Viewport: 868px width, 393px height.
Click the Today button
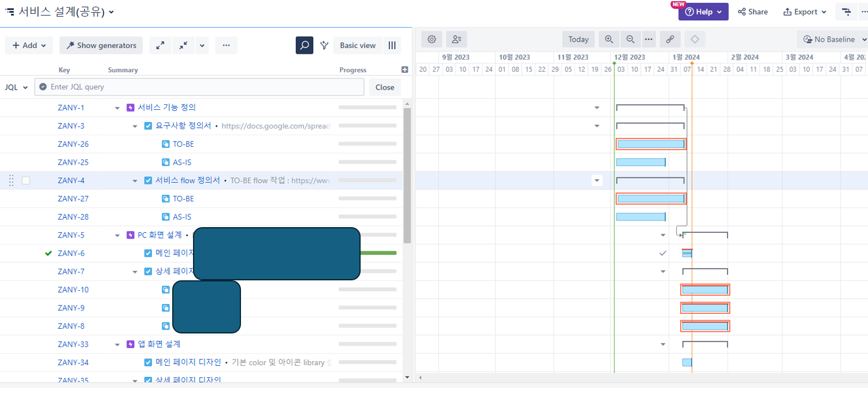(x=578, y=39)
